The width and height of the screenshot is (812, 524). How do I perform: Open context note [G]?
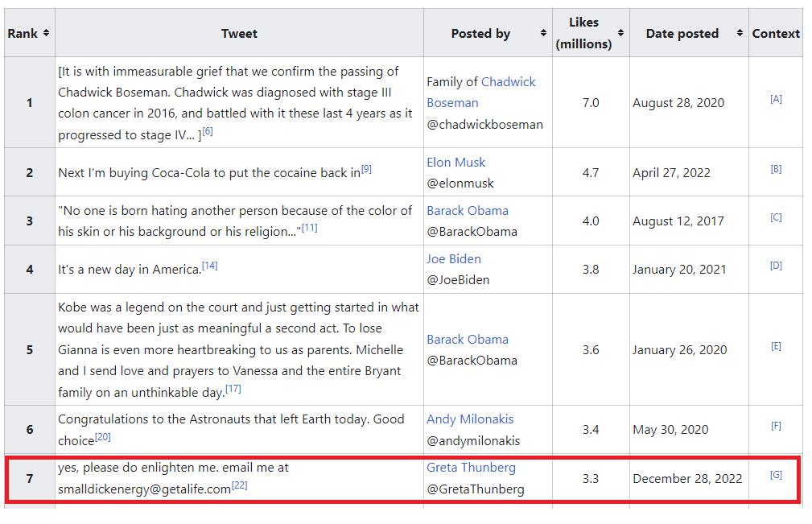[x=776, y=475]
